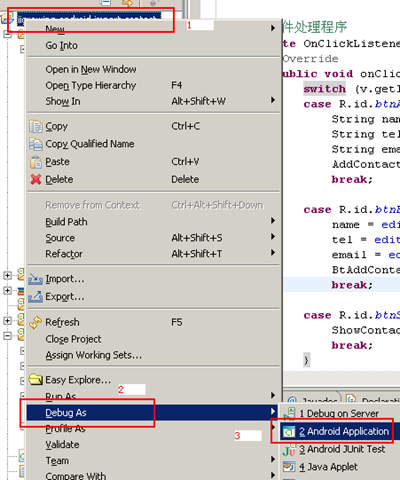The width and height of the screenshot is (400, 480).
Task: Choose 1 Debug on Server
Action: coord(340,414)
